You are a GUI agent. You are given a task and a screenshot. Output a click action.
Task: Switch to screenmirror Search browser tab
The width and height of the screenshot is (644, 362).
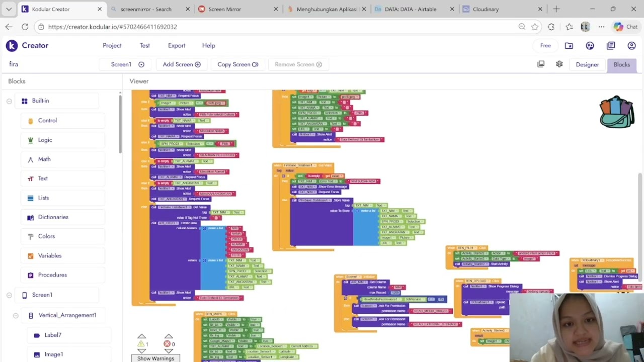[x=150, y=9]
